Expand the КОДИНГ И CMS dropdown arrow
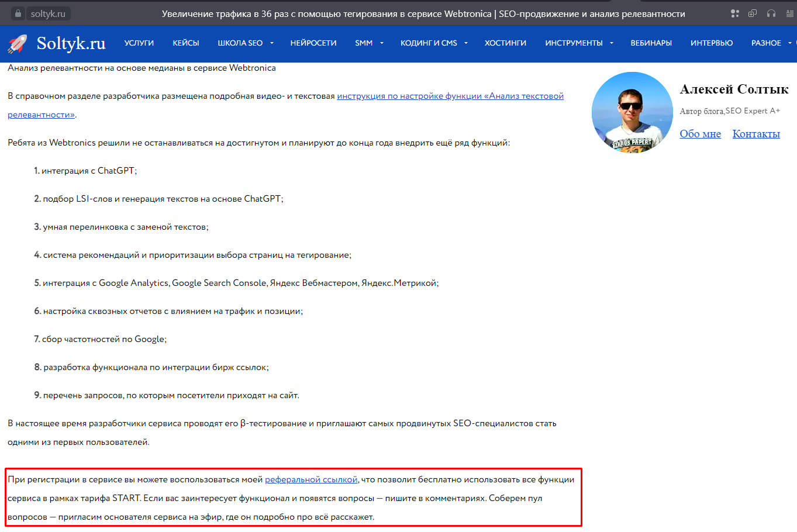This screenshot has height=532, width=797. coord(466,43)
